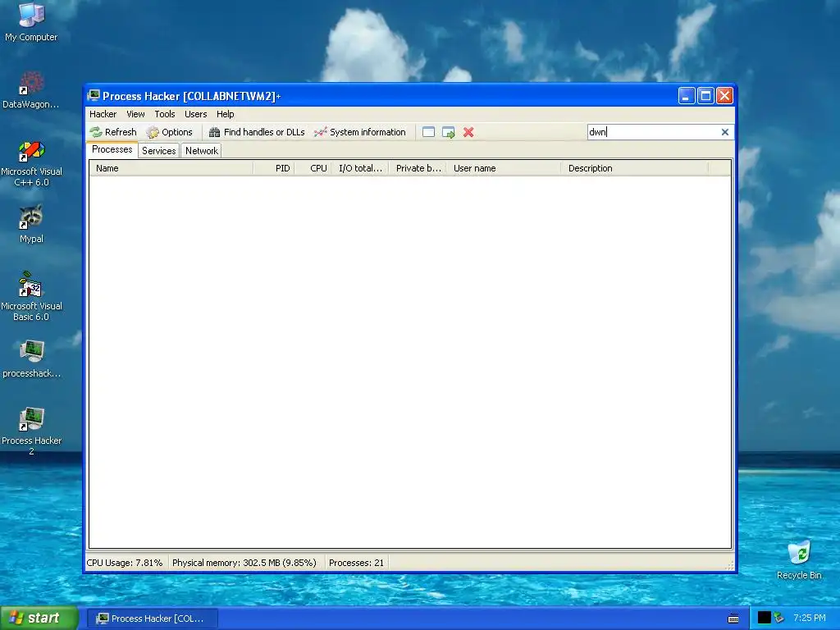Click Processes: 21 in status bar
Image resolution: width=840 pixels, height=630 pixels.
coord(356,563)
